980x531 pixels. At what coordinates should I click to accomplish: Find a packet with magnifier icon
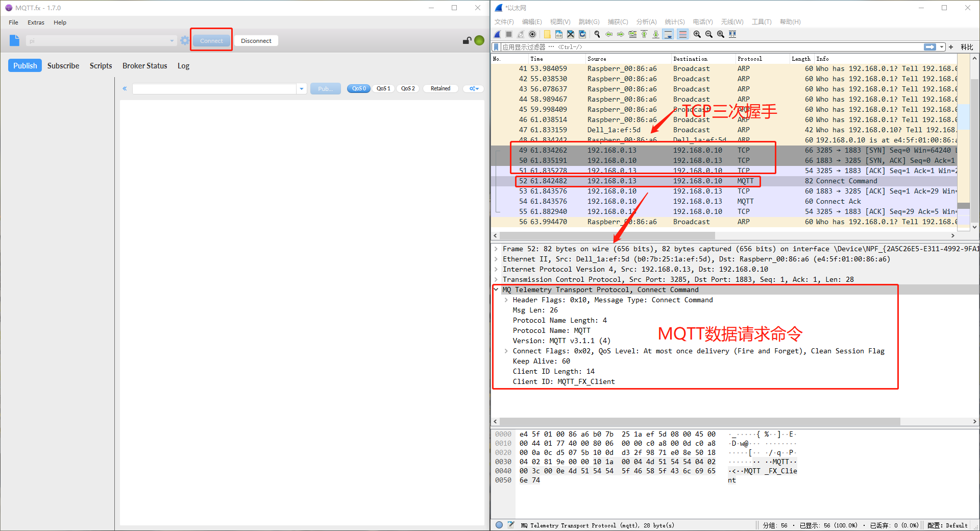click(597, 34)
